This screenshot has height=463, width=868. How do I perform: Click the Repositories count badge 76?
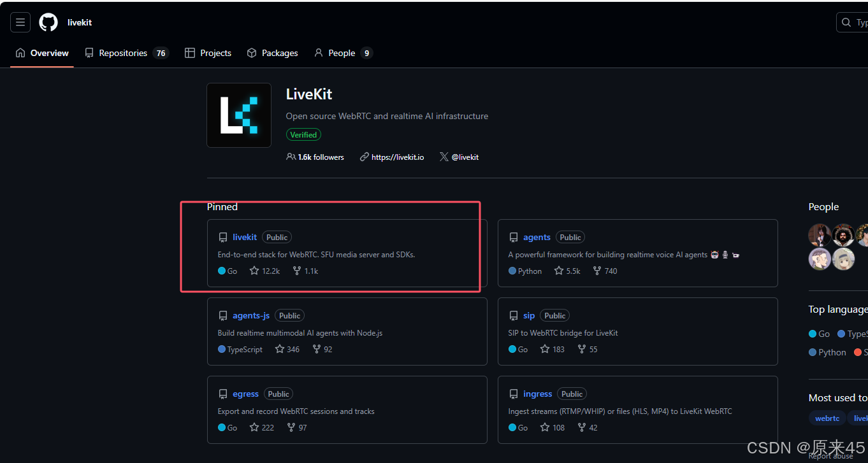(x=161, y=53)
